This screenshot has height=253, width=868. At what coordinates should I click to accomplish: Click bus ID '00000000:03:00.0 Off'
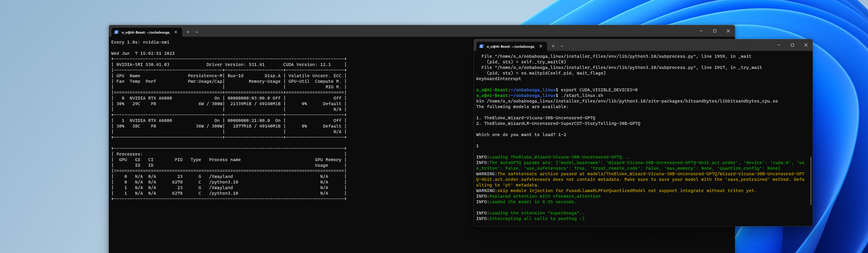tap(254, 98)
